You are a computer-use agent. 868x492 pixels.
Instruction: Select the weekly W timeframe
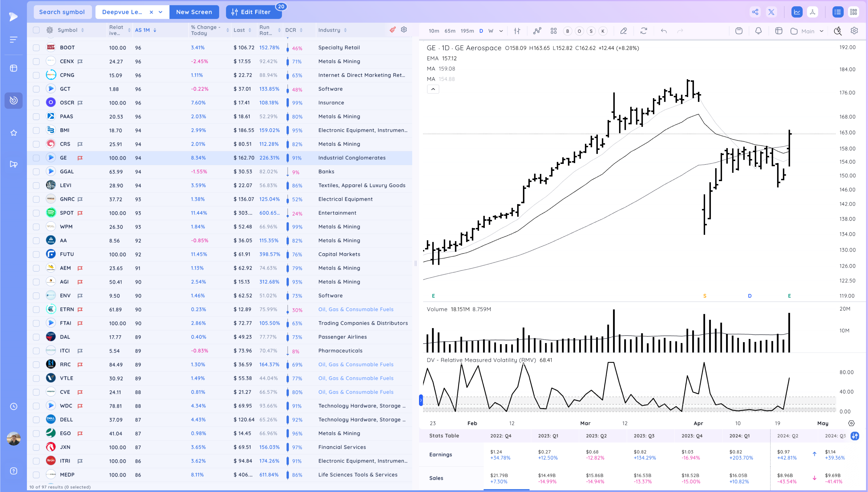491,31
